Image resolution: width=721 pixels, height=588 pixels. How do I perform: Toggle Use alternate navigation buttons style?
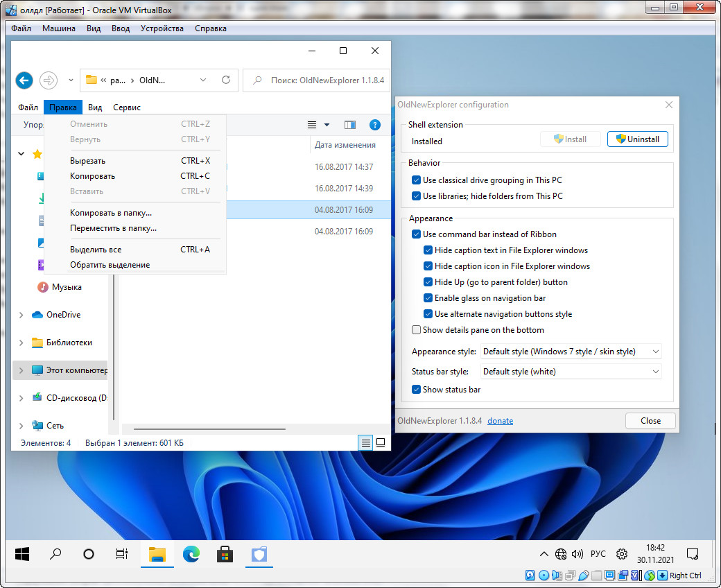tap(428, 315)
